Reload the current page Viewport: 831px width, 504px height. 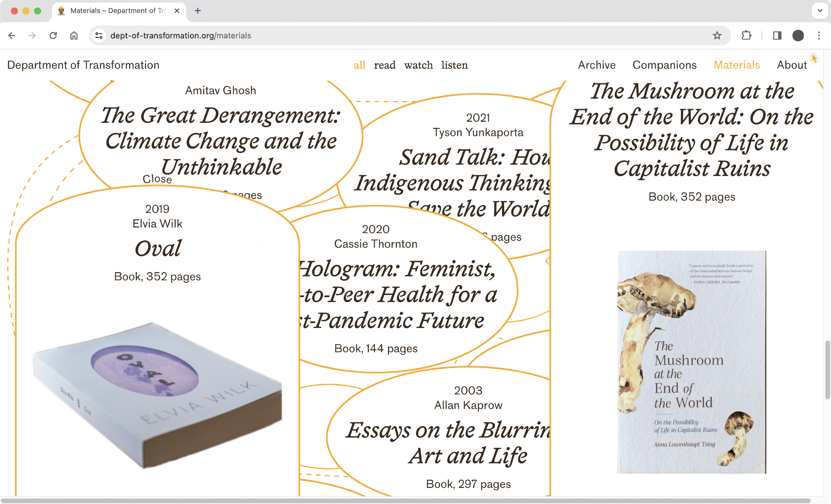tap(53, 35)
